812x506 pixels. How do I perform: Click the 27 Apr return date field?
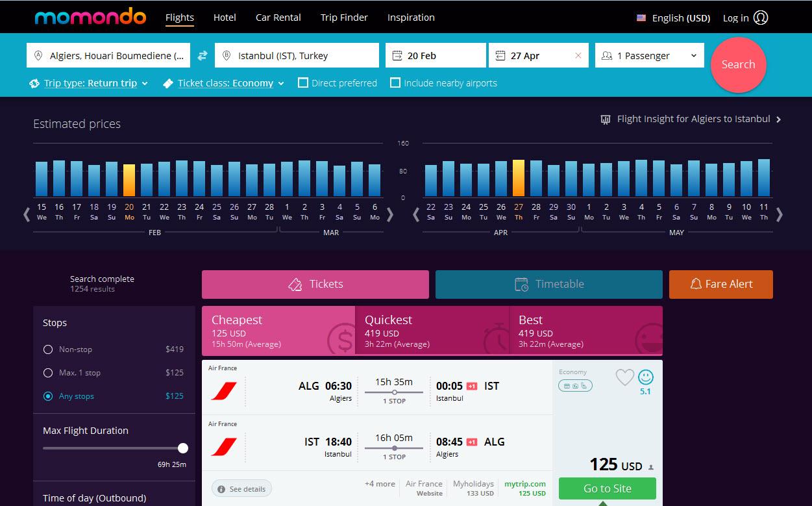tap(538, 56)
